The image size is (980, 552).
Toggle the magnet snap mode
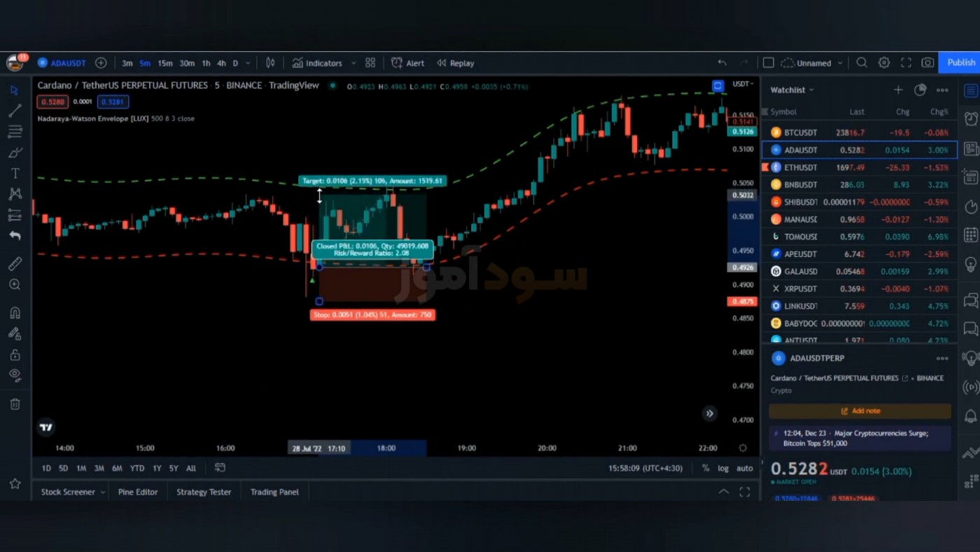(x=15, y=313)
